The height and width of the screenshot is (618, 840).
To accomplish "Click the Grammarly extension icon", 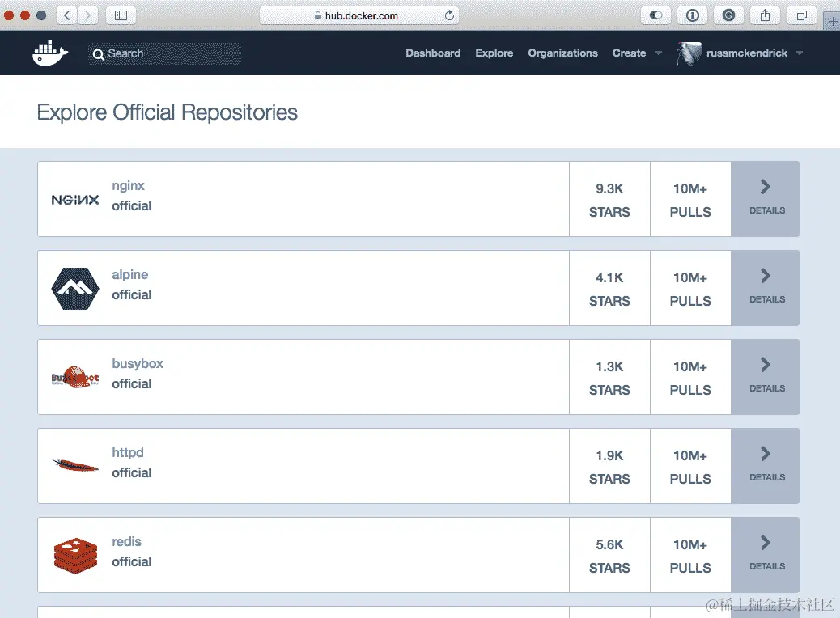I will (728, 15).
